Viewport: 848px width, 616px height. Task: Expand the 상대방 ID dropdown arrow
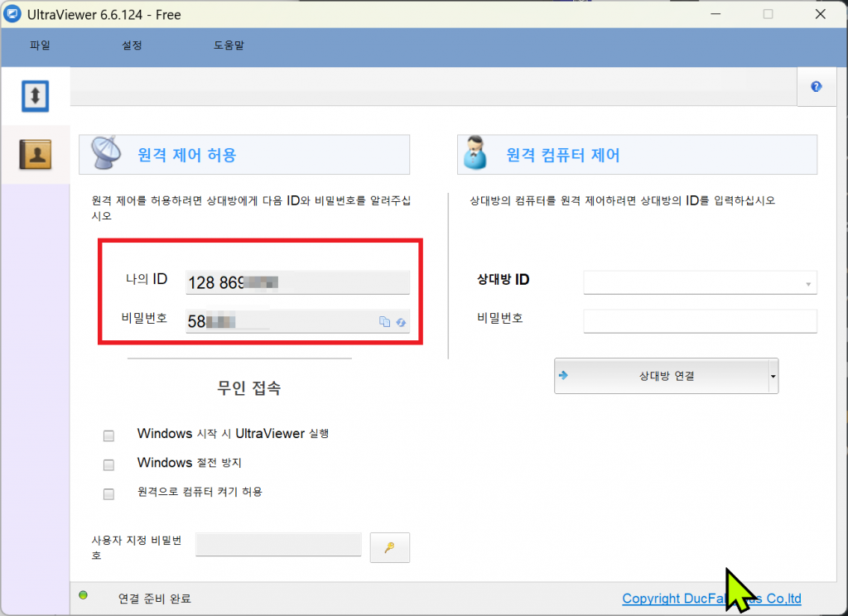808,284
